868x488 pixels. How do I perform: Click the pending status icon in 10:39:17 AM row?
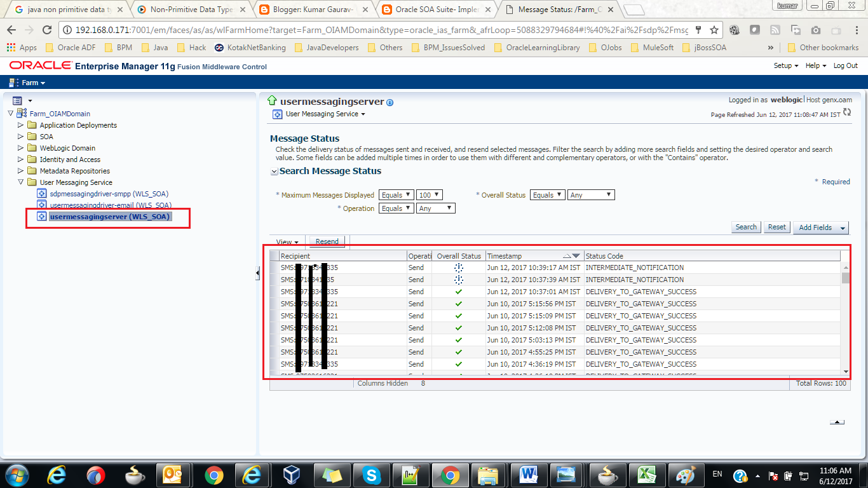pyautogui.click(x=459, y=268)
